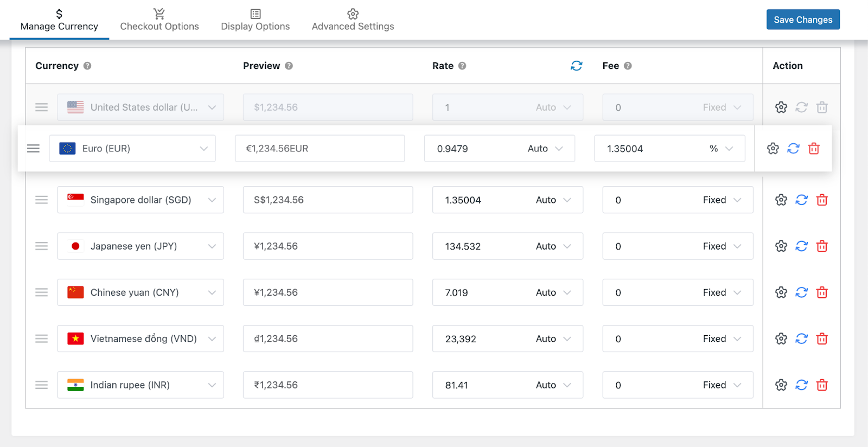868x447 pixels.
Task: Change the Euro fee type from percent
Action: 721,149
